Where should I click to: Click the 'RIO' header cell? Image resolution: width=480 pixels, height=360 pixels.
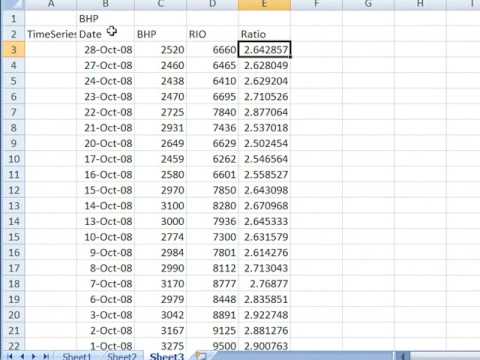(212, 34)
